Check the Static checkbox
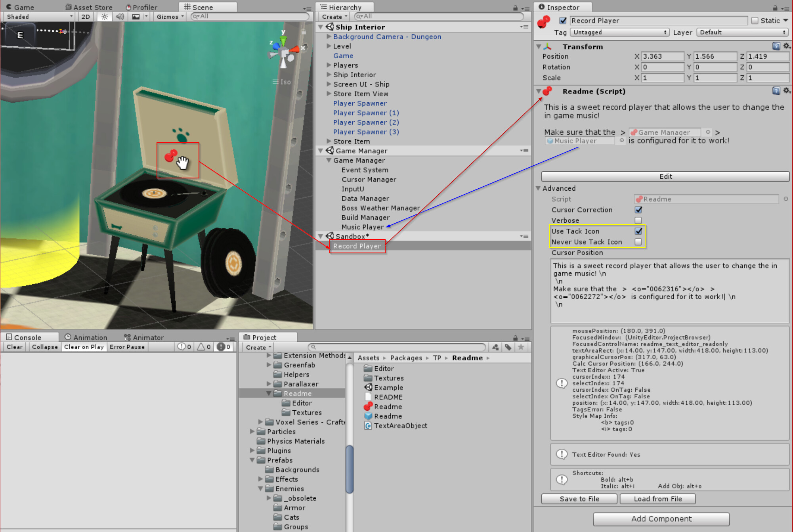The width and height of the screenshot is (793, 532). click(x=755, y=21)
